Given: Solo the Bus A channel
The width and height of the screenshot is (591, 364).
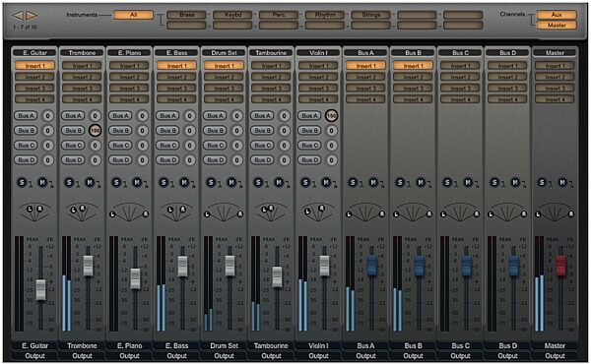Looking at the screenshot, I should pyautogui.click(x=353, y=183).
